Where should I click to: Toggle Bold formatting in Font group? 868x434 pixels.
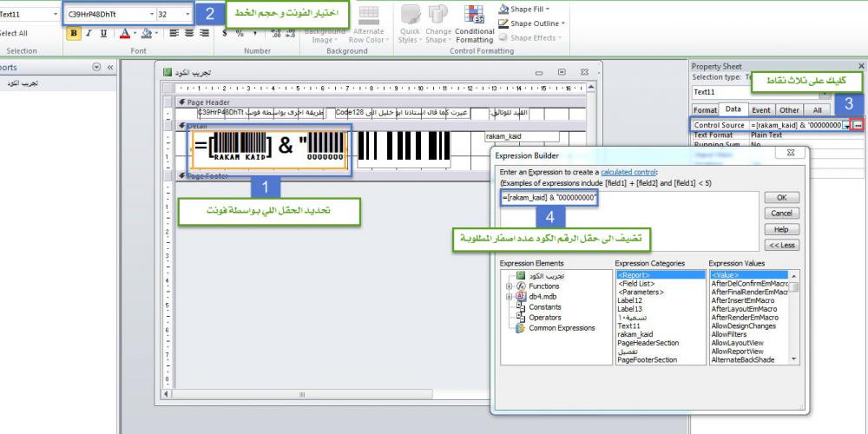[73, 33]
